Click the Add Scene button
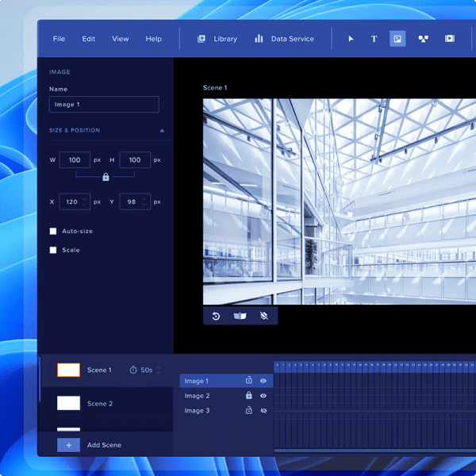The height and width of the screenshot is (476, 476). 68,445
